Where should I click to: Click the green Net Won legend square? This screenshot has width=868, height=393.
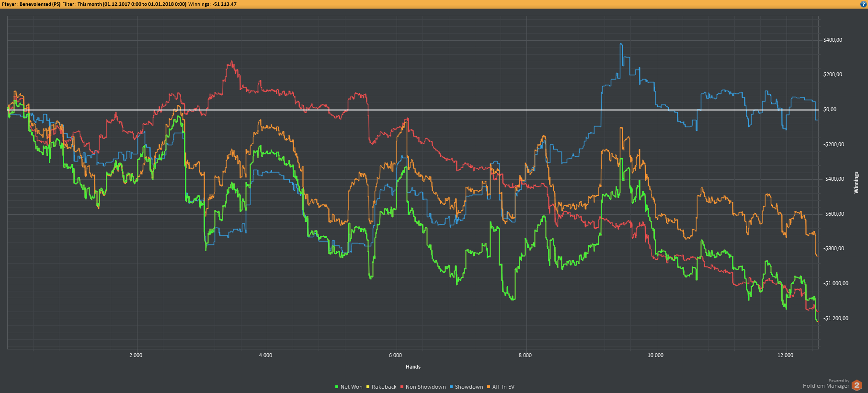pyautogui.click(x=337, y=387)
